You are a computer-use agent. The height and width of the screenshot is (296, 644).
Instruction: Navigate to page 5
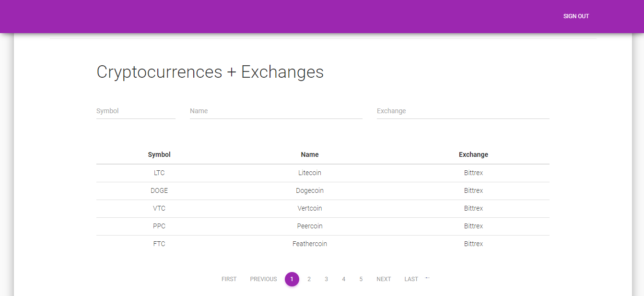tap(361, 279)
